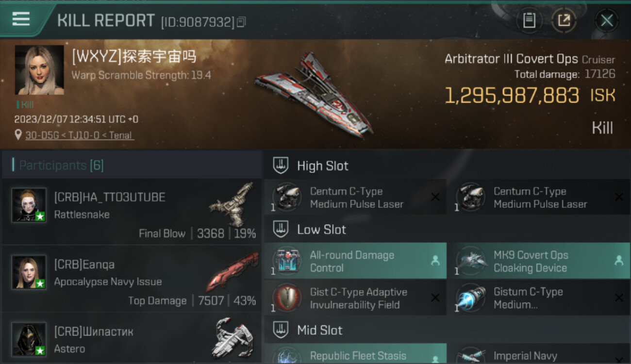This screenshot has height=364, width=631.
Task: Select first Centum C-Type Medium Pulse Laser
Action: coord(355,197)
